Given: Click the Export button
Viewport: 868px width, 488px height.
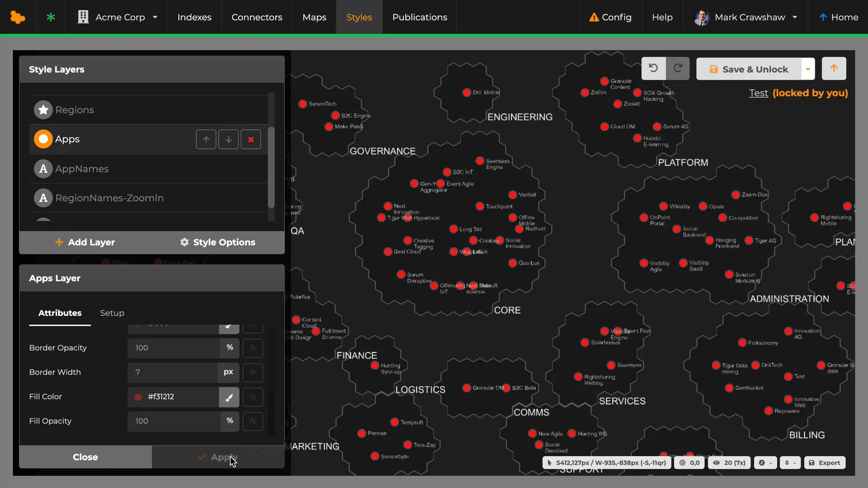Looking at the screenshot, I should (x=825, y=463).
